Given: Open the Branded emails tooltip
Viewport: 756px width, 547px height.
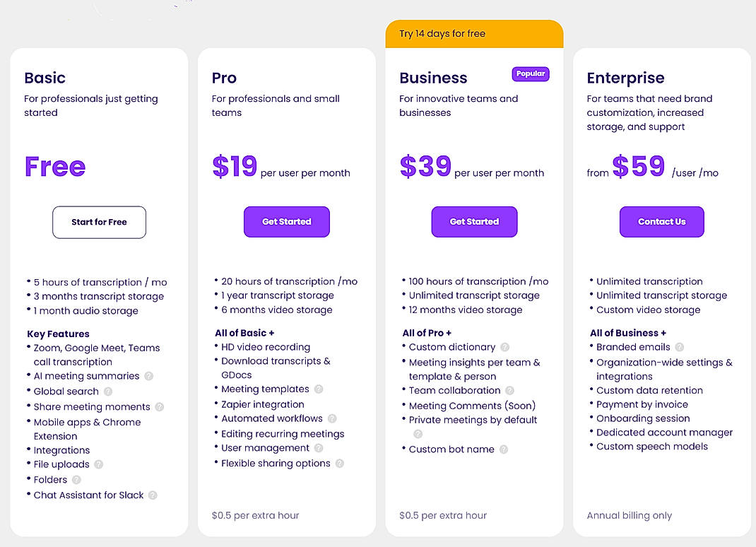Looking at the screenshot, I should pyautogui.click(x=680, y=347).
